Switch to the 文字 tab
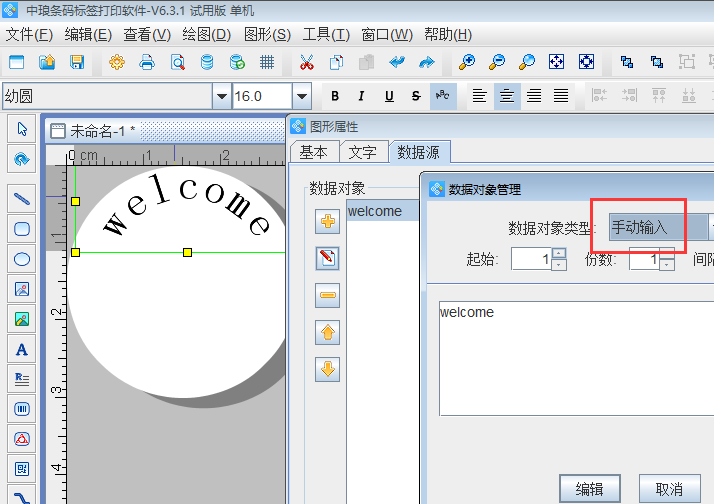 (363, 152)
